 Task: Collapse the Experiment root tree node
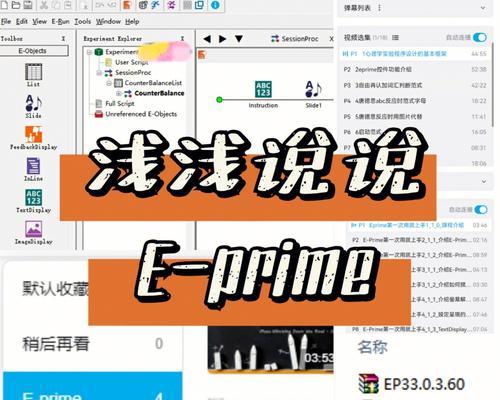coord(89,52)
